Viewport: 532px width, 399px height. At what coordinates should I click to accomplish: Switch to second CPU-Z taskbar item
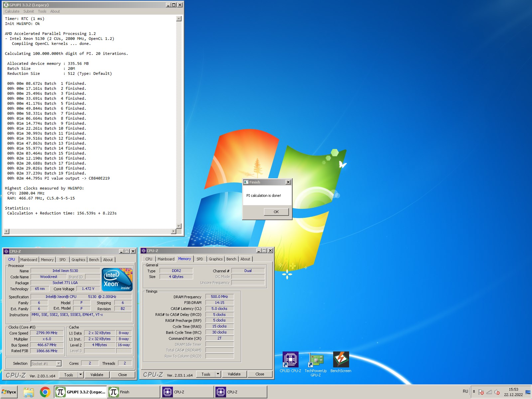[x=241, y=392]
